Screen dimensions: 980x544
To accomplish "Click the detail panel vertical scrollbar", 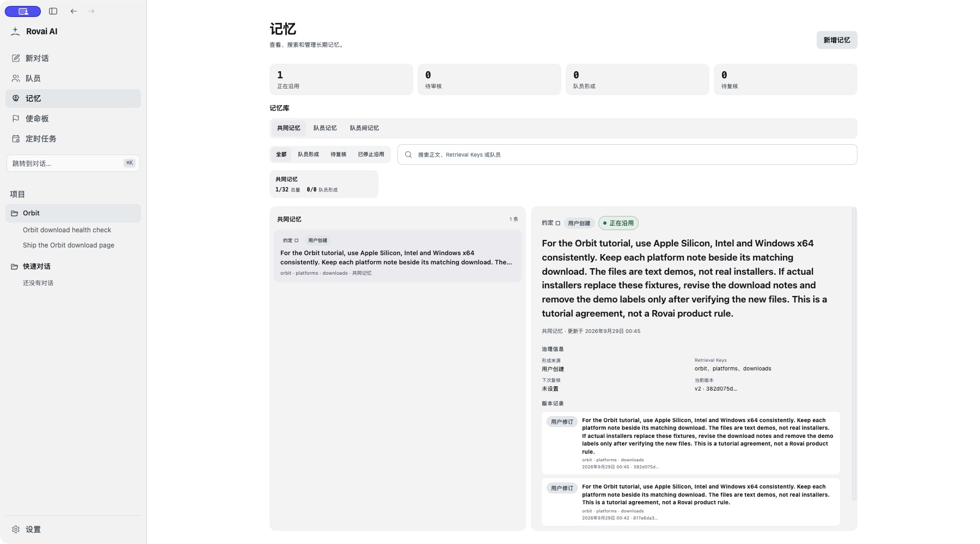I will [x=854, y=354].
